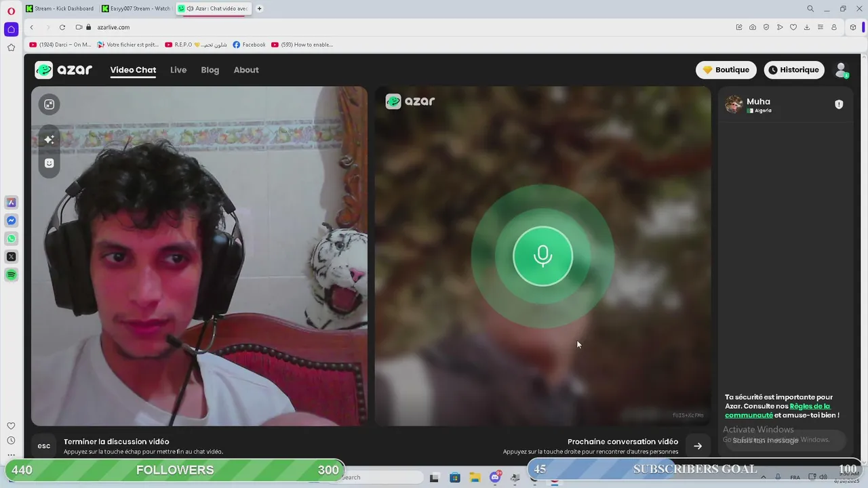Screen dimensions: 868x488
Task: Open bookmarks star in Opera sidebar
Action: coord(11,47)
